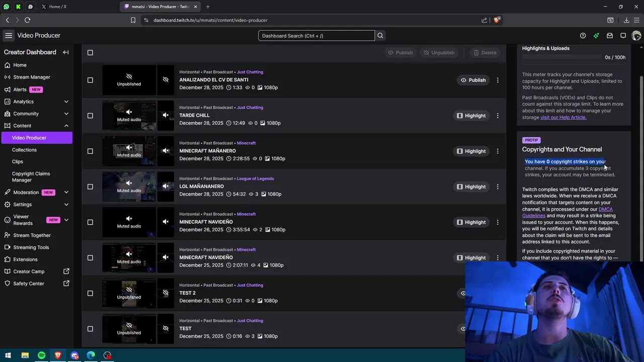Viewport: 644px width, 362px height.
Task: Open File Explorer from the taskbar
Action: pyautogui.click(x=25, y=355)
